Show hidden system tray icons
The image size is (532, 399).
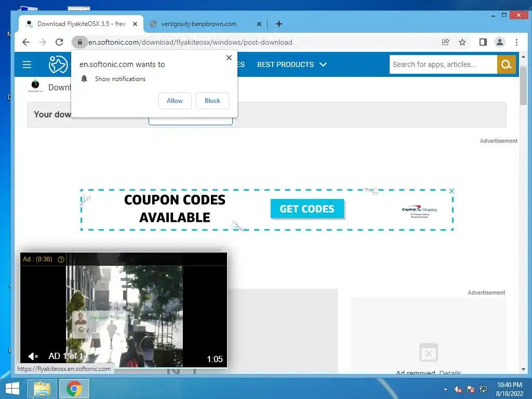tap(445, 389)
